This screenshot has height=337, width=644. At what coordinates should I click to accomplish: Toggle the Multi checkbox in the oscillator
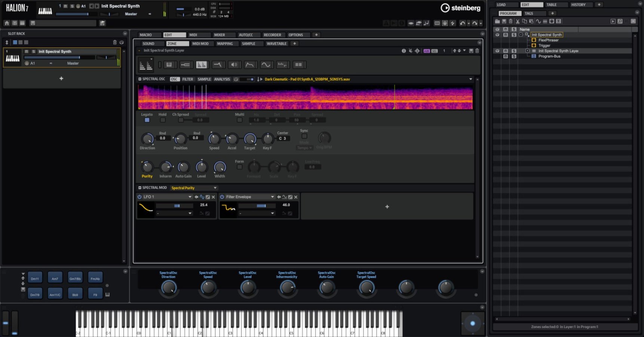pos(239,120)
